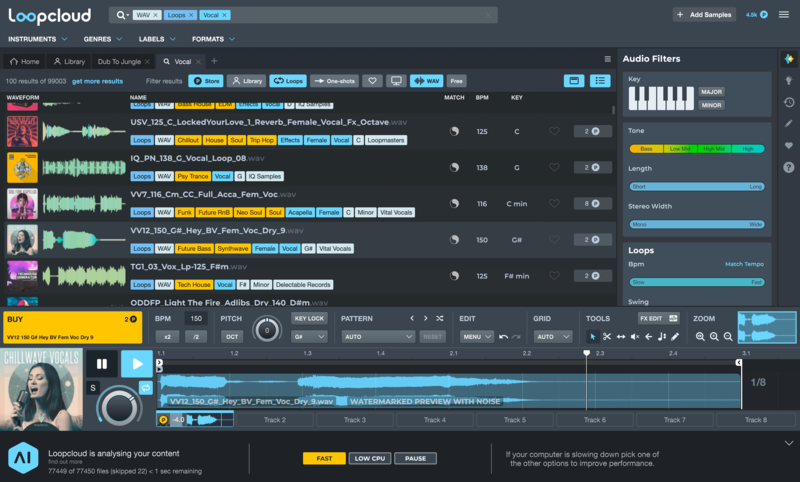Screen dimensions: 800x482
Task: Click the Add Samples button
Action: click(706, 15)
